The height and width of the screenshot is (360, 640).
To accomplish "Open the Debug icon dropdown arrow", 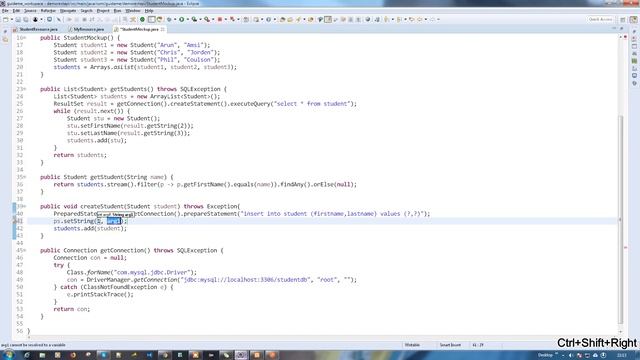I will tap(175, 19).
